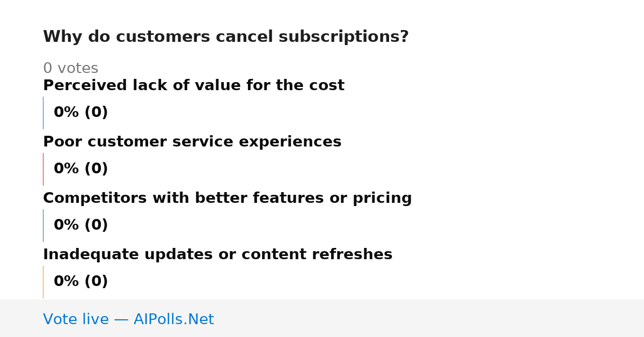Open the Vote live AIPolls.Net link
Image resolution: width=644 pixels, height=337 pixels.
tap(128, 319)
